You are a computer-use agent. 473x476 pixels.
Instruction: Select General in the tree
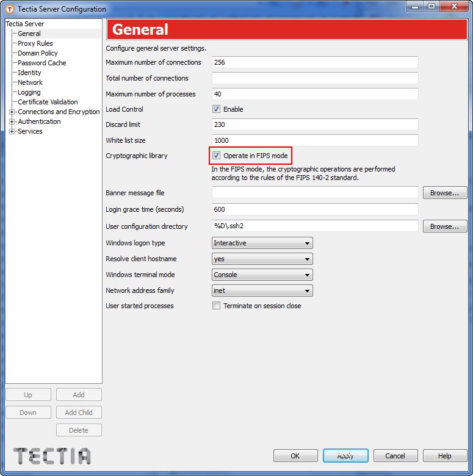(x=29, y=34)
